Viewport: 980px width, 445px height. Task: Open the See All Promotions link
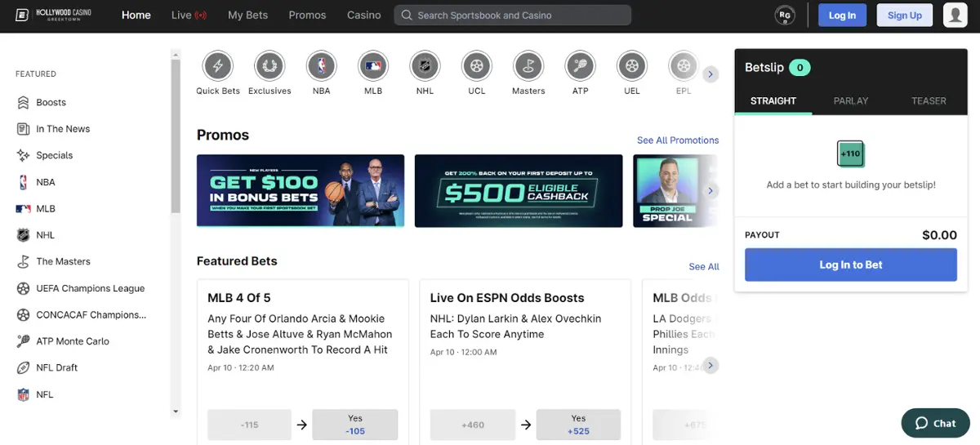pyautogui.click(x=678, y=140)
